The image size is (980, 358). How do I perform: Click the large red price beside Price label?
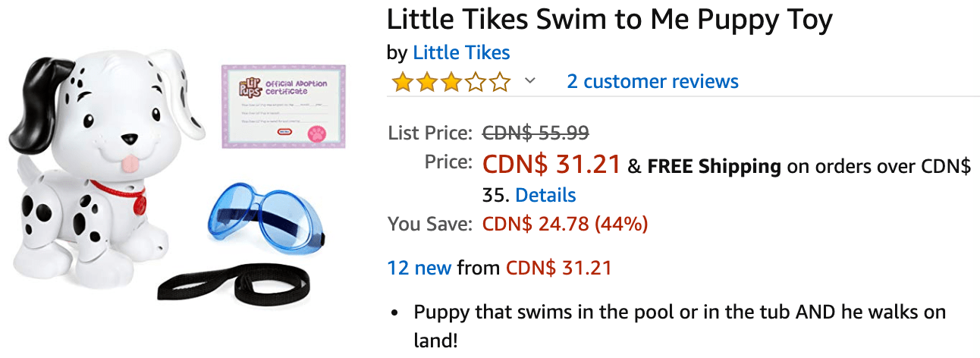click(x=551, y=163)
